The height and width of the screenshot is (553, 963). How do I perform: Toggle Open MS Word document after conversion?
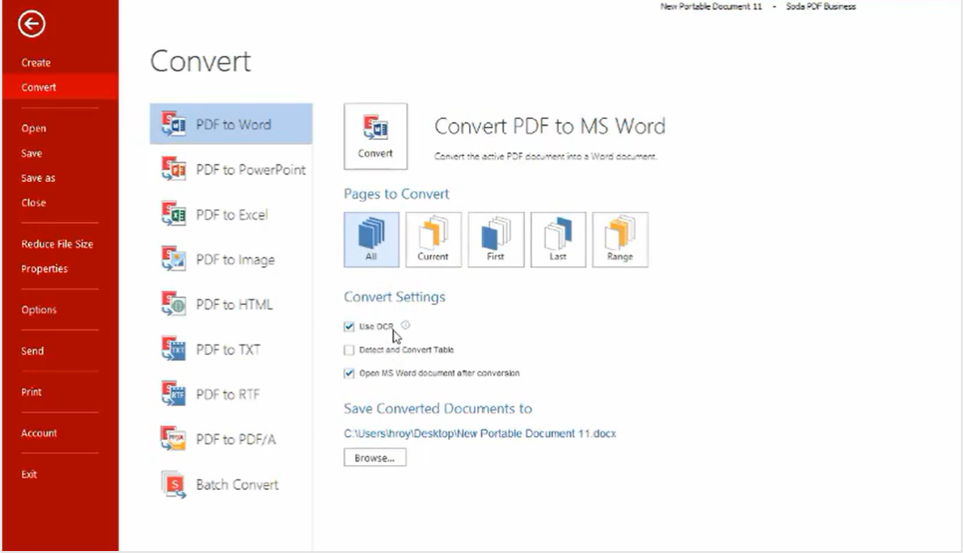[349, 373]
